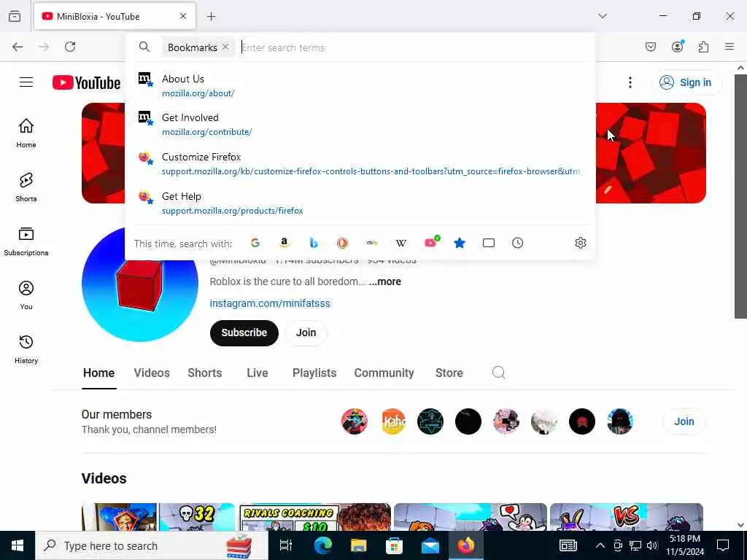Screen dimensions: 747x560
Task: Open Subscriptions in YouTube sidebar
Action: pyautogui.click(x=26, y=241)
